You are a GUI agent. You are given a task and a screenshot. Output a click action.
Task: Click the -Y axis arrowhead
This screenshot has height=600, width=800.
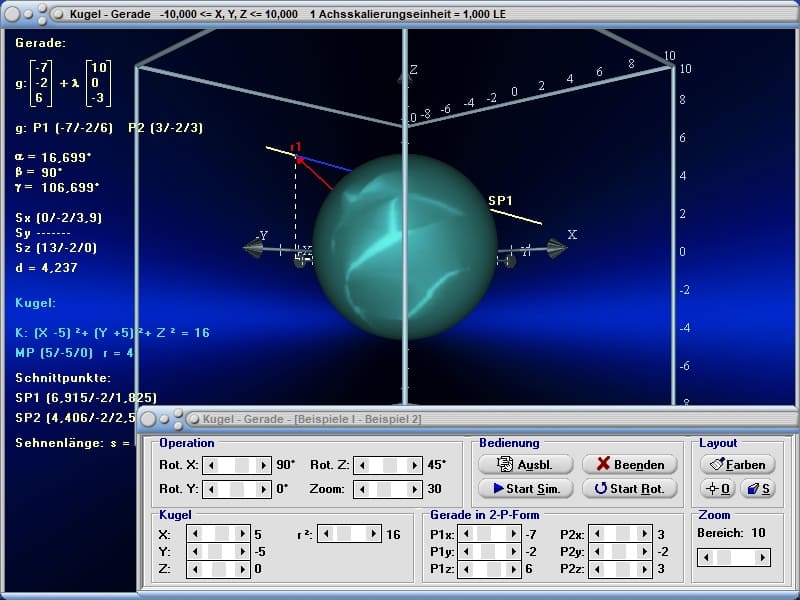pos(253,248)
